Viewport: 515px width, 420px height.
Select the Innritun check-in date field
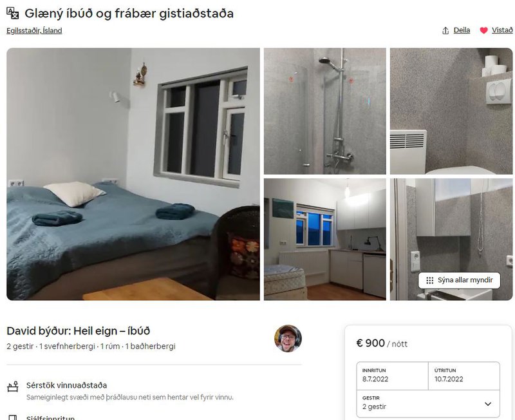pos(393,376)
